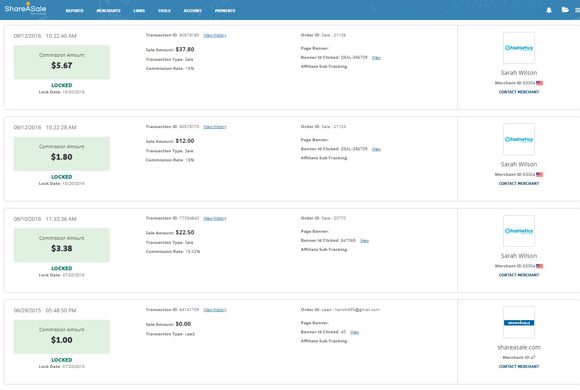Viewport: 580px width, 390px height.
Task: Click the $22.50 sale amount
Action: 185,232
